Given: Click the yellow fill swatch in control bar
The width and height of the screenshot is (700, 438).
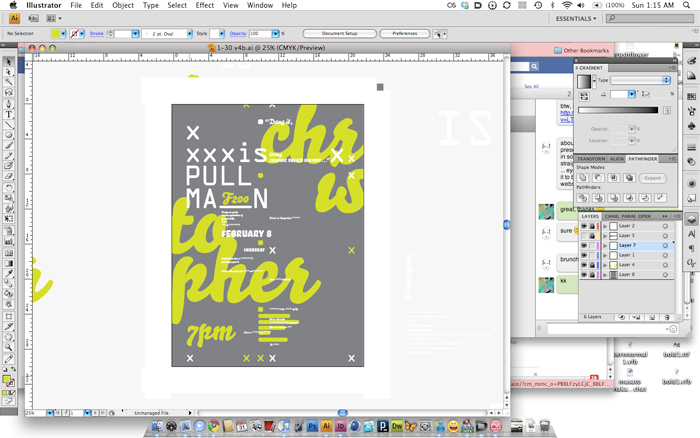Looking at the screenshot, I should (56, 33).
